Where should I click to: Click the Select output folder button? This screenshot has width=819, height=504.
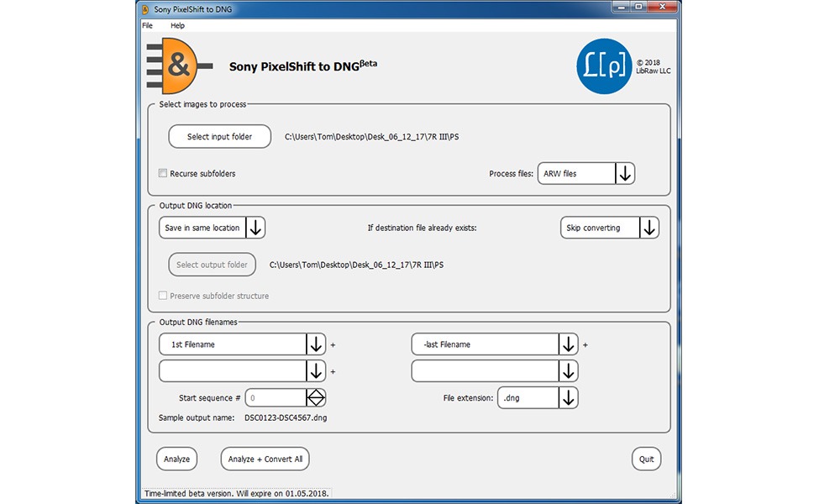[212, 265]
